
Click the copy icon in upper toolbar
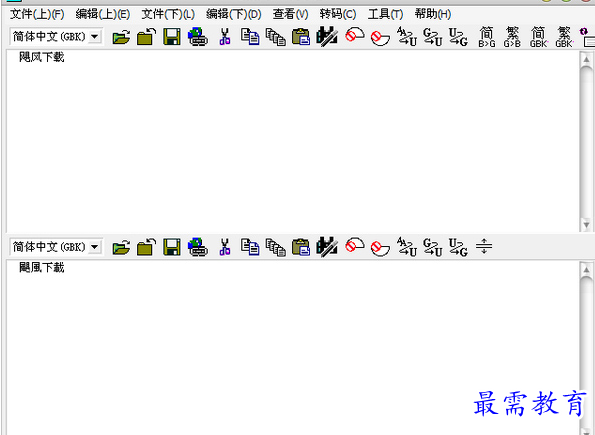(250, 37)
